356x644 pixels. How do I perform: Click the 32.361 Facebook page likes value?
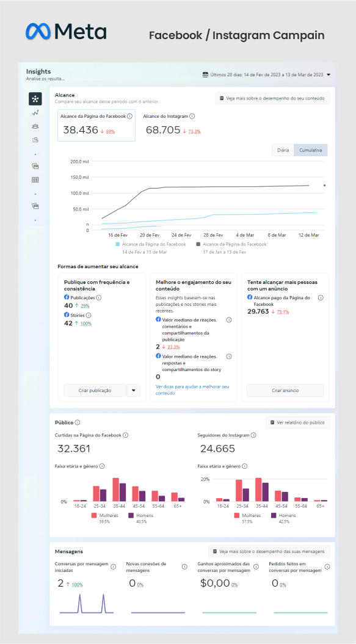[x=74, y=449]
